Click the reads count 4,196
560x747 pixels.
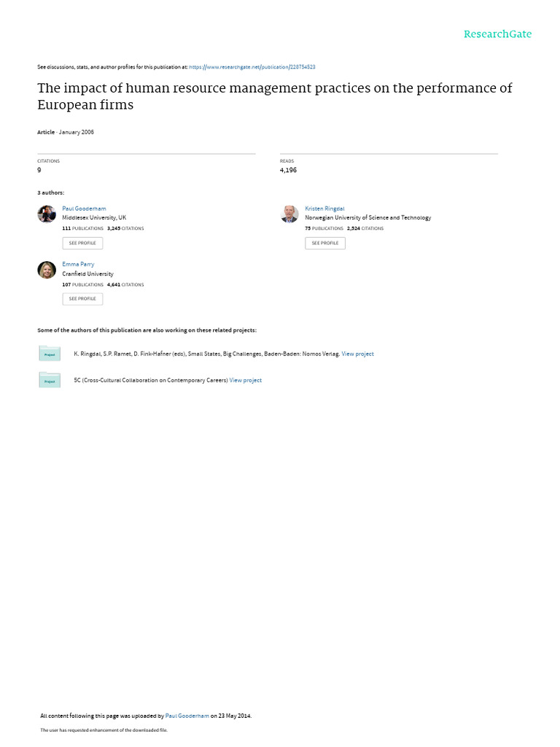[x=288, y=170]
